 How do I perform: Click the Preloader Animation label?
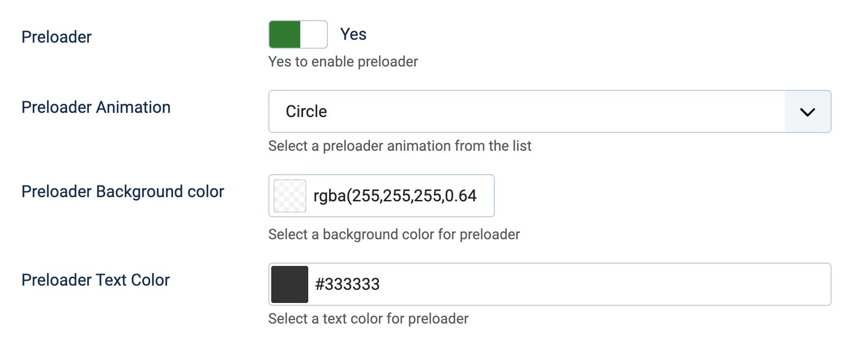point(95,107)
